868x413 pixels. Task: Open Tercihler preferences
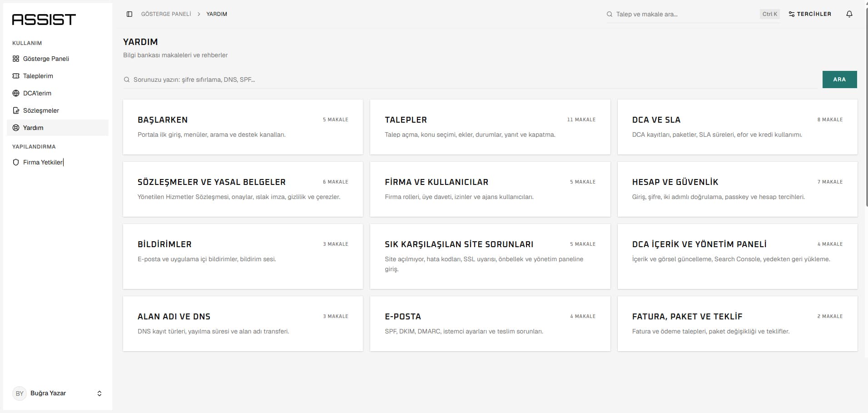coord(810,14)
